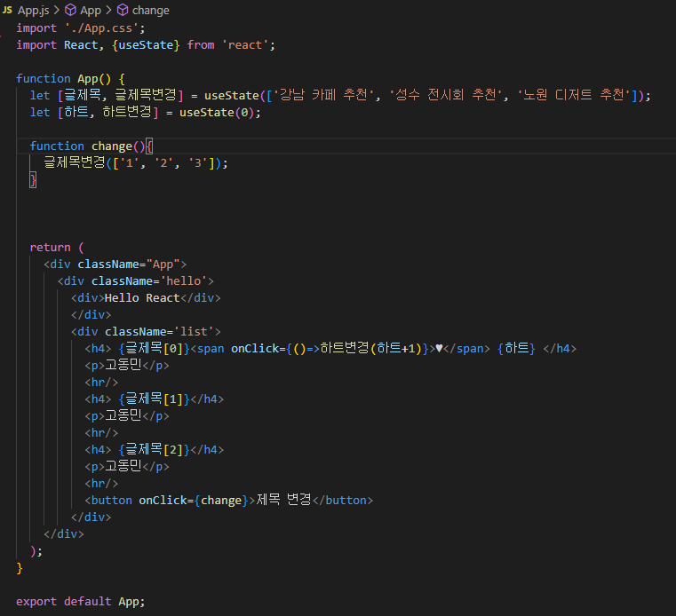676x616 pixels.
Task: Click the 'list' className value
Action: (x=194, y=332)
